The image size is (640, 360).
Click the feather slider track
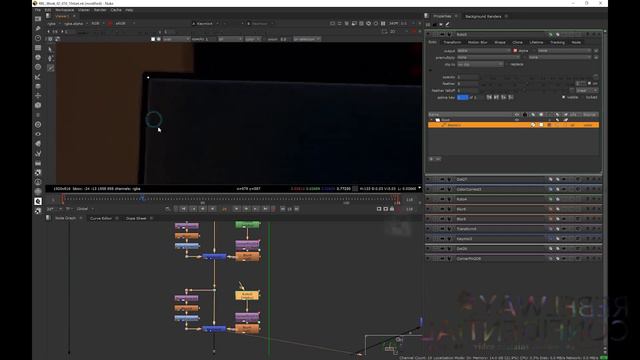coord(527,84)
